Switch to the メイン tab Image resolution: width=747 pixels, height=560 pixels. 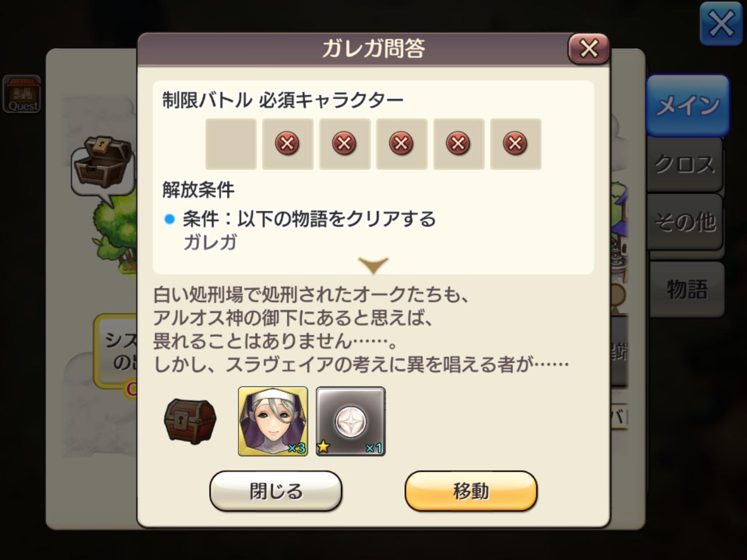point(688,105)
